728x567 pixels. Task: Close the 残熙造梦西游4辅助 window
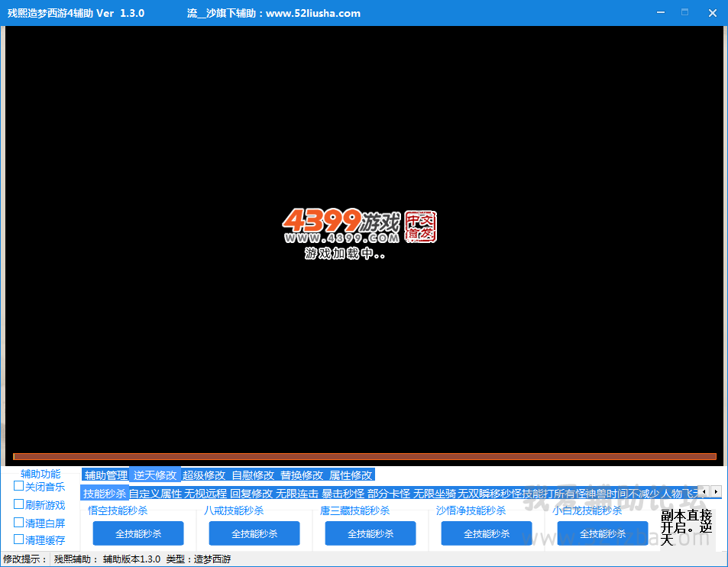tap(713, 13)
